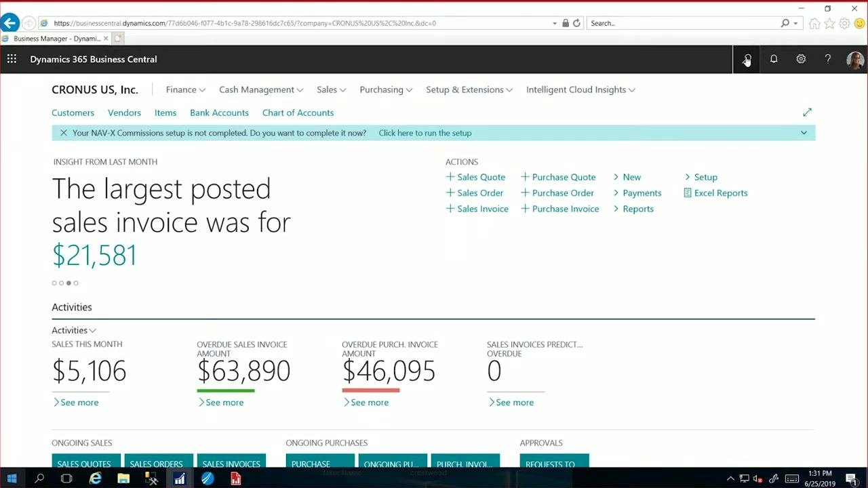The image size is (868, 488).
Task: Click the plus icon next to Sales Quote
Action: pos(450,177)
